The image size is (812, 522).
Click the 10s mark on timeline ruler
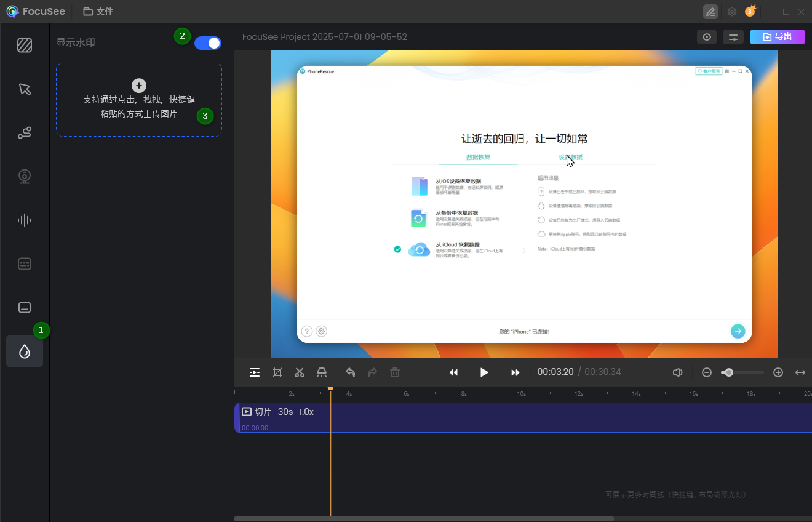(521, 393)
